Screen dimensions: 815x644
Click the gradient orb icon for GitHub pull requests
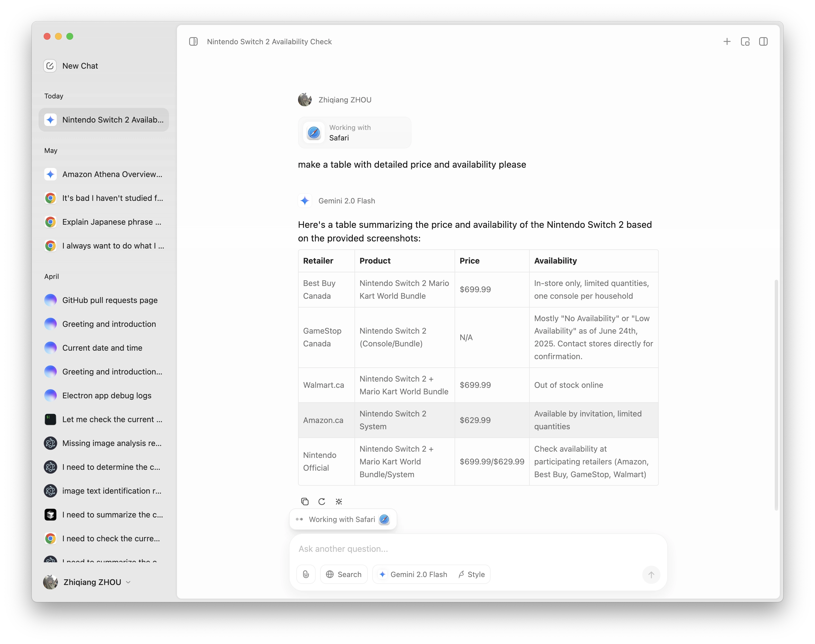click(50, 300)
